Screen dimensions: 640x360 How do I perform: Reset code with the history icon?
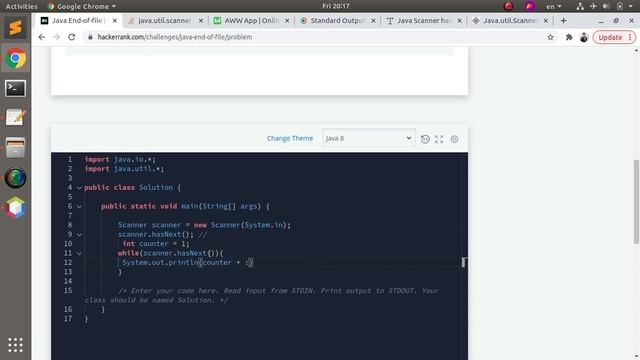[425, 139]
